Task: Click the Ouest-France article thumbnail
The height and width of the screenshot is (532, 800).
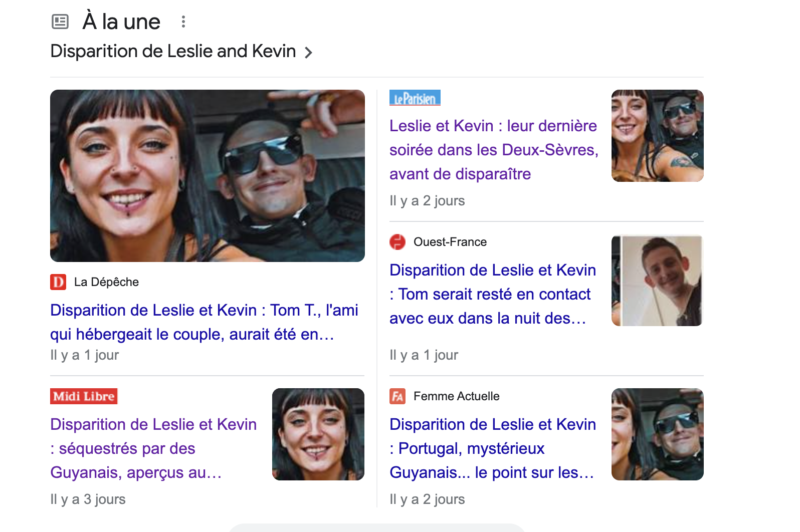Action: tap(658, 281)
